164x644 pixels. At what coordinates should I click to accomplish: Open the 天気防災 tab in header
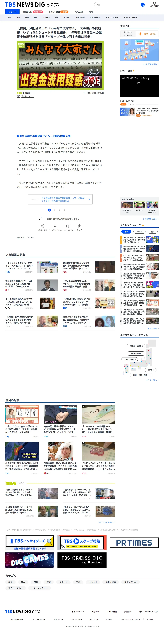pos(79,12)
